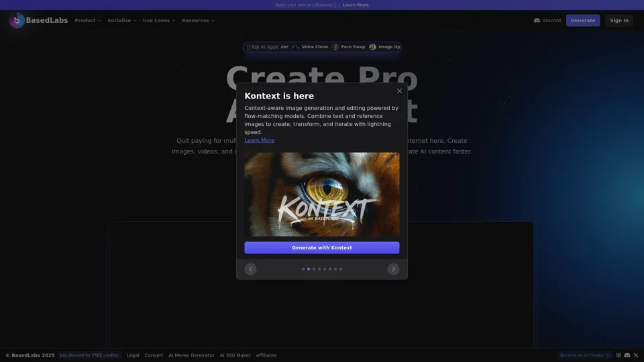Open Voice Clone from top AI apps

tap(310, 47)
